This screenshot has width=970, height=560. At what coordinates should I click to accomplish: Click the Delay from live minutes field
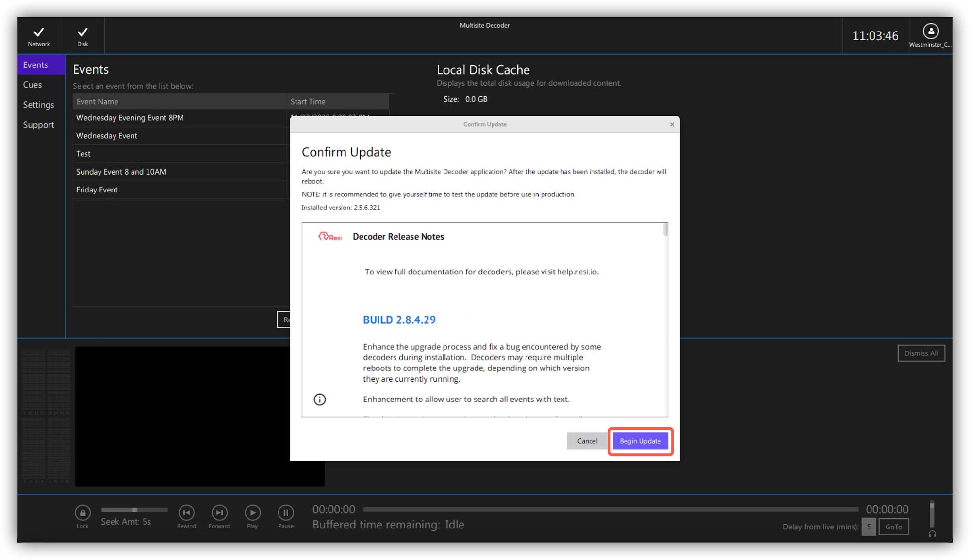868,527
